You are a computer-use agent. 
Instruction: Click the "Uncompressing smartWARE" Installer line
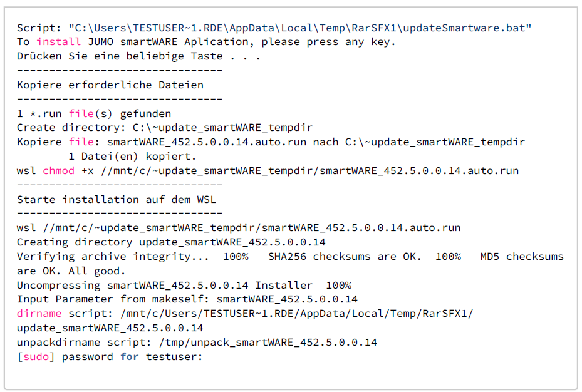(x=184, y=286)
